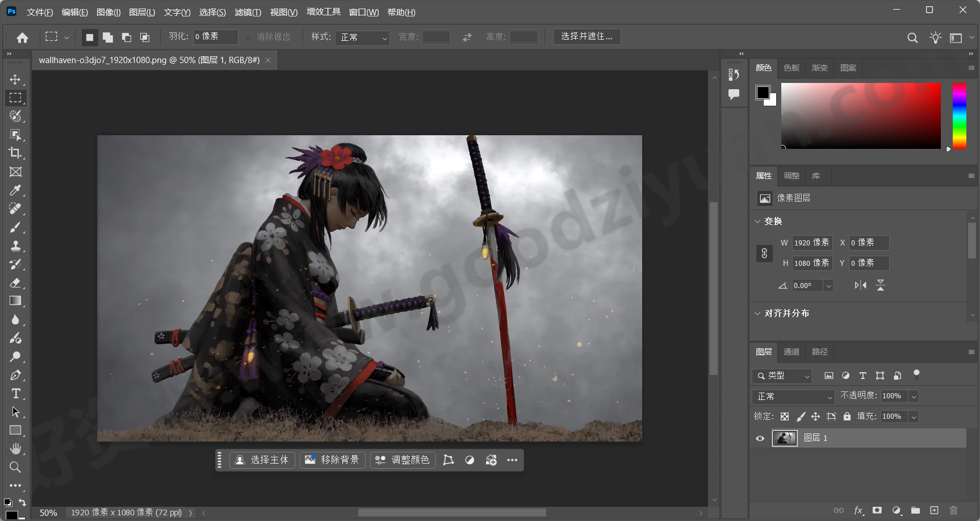Hide the 图层 1 layer visibility eye
Viewport: 980px width, 521px height.
[x=760, y=437]
